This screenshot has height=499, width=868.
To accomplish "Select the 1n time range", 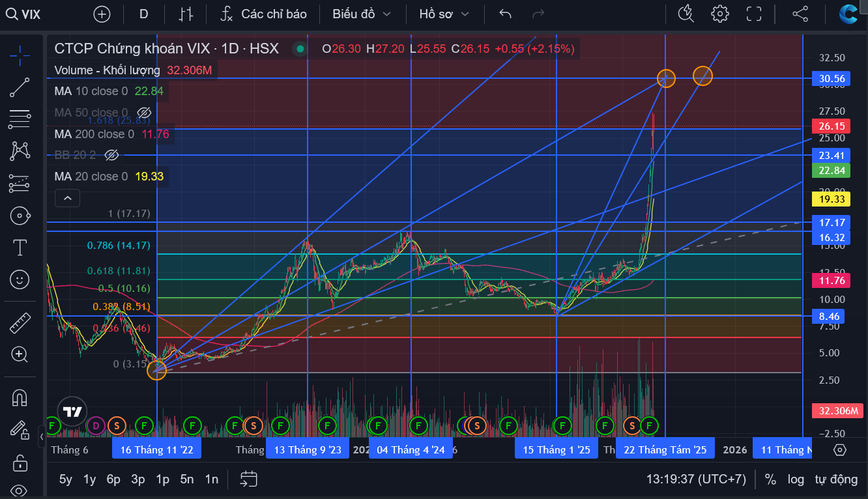I will tap(212, 479).
